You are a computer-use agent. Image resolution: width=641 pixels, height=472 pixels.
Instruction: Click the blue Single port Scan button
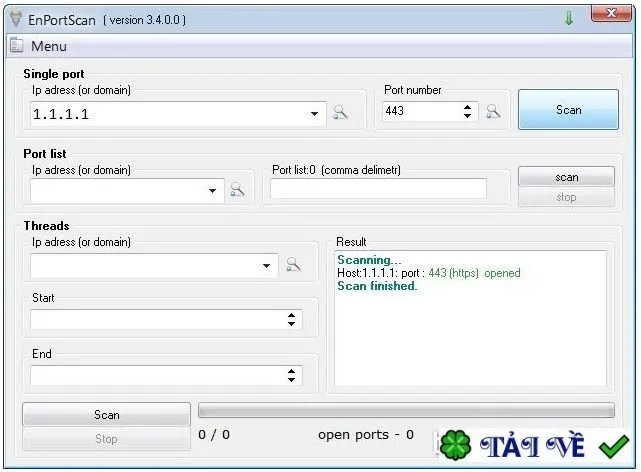pyautogui.click(x=568, y=110)
